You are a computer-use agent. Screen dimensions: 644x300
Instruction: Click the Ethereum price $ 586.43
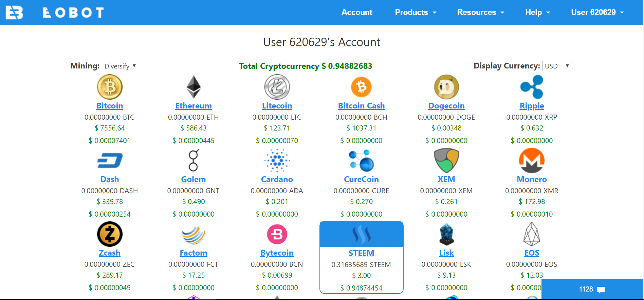(x=194, y=128)
